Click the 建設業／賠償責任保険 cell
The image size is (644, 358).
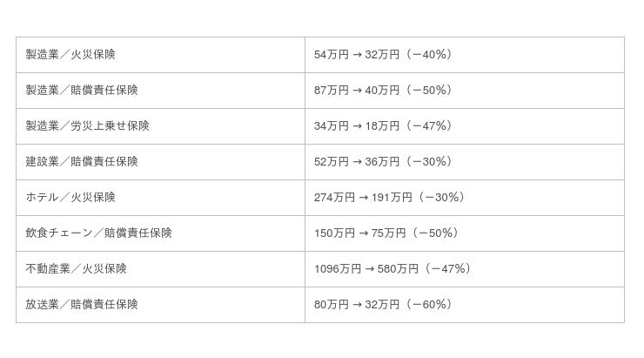161,162
